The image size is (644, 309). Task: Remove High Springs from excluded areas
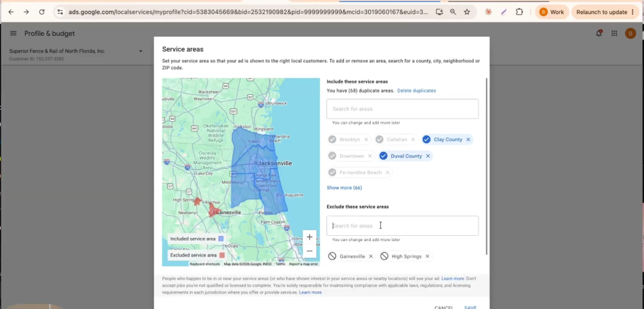(427, 256)
